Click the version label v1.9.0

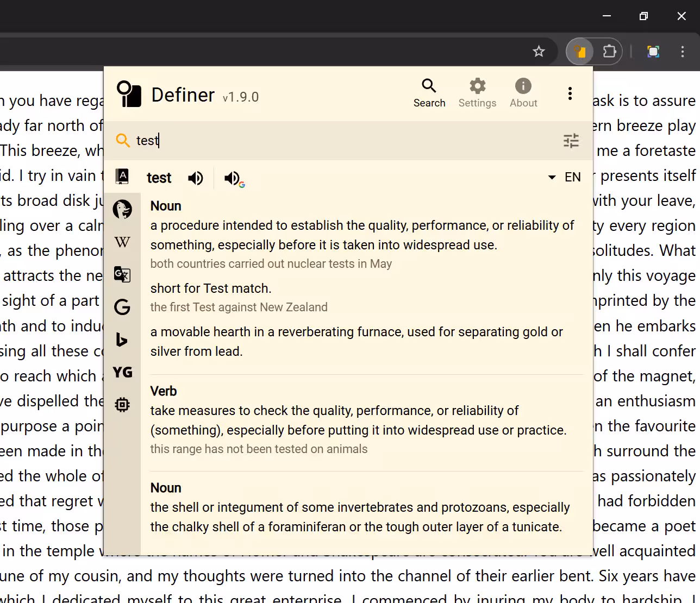(x=241, y=97)
